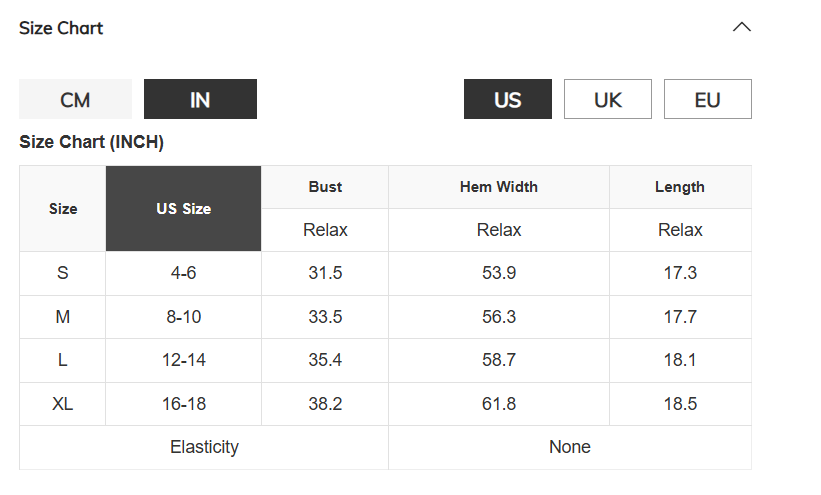Select the XL size row
The height and width of the screenshot is (495, 821).
tap(385, 404)
